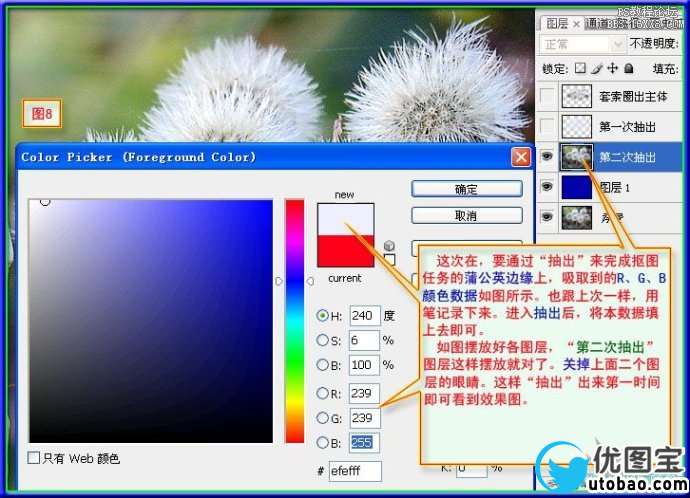Screen dimensions: 690x498
Task: Hide the 背景 layer eye
Action: pyautogui.click(x=547, y=217)
